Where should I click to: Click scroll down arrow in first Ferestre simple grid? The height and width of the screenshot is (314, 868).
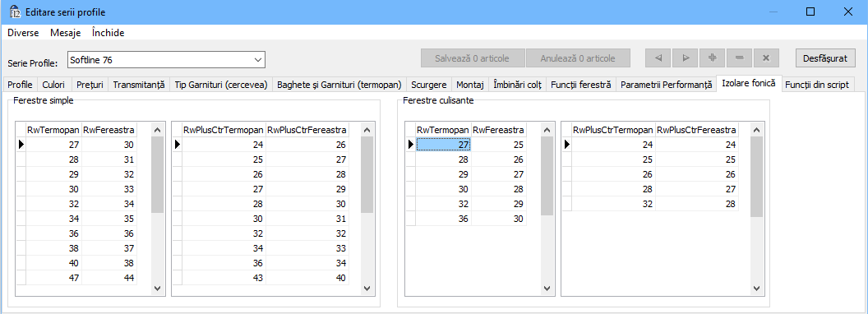(157, 288)
